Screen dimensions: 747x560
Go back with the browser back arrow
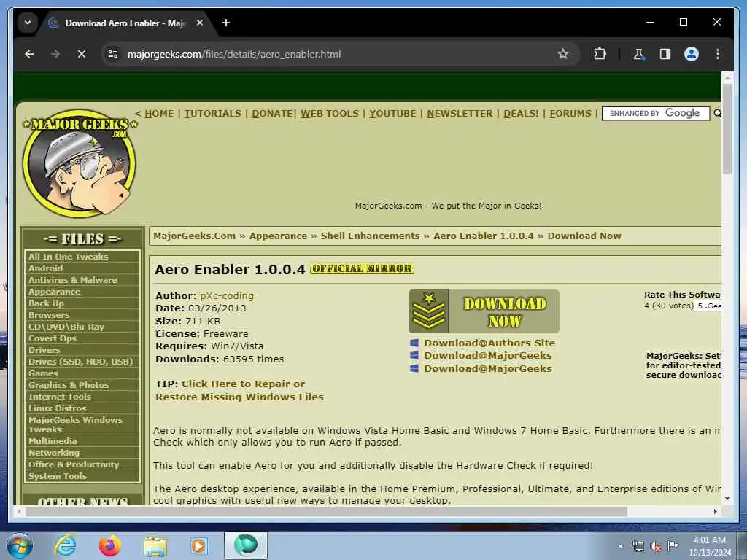pyautogui.click(x=29, y=54)
